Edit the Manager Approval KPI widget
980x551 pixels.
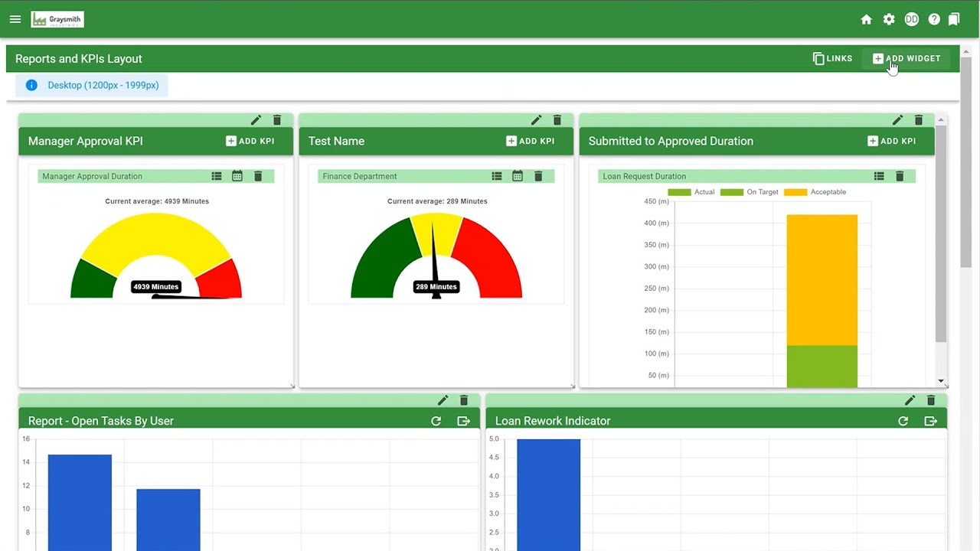pyautogui.click(x=256, y=120)
